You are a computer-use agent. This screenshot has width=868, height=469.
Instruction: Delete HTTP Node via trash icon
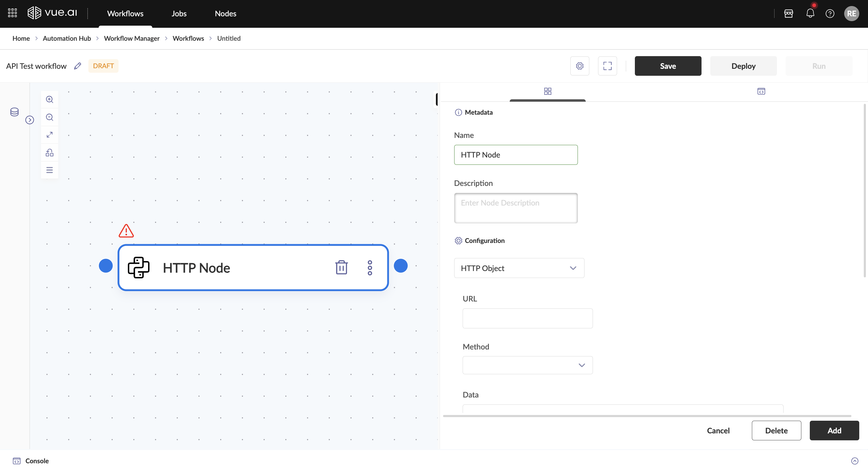(341, 268)
